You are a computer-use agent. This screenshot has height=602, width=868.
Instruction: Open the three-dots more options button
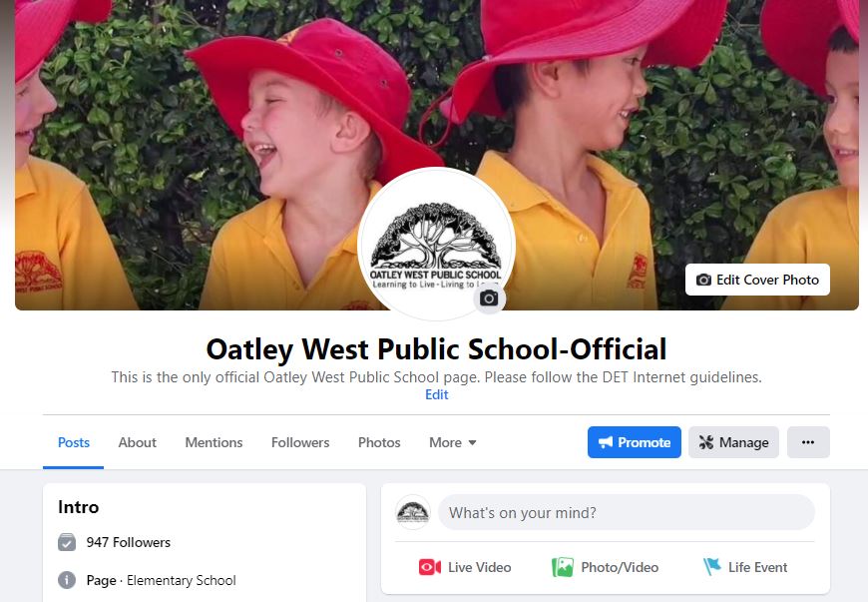(x=808, y=442)
